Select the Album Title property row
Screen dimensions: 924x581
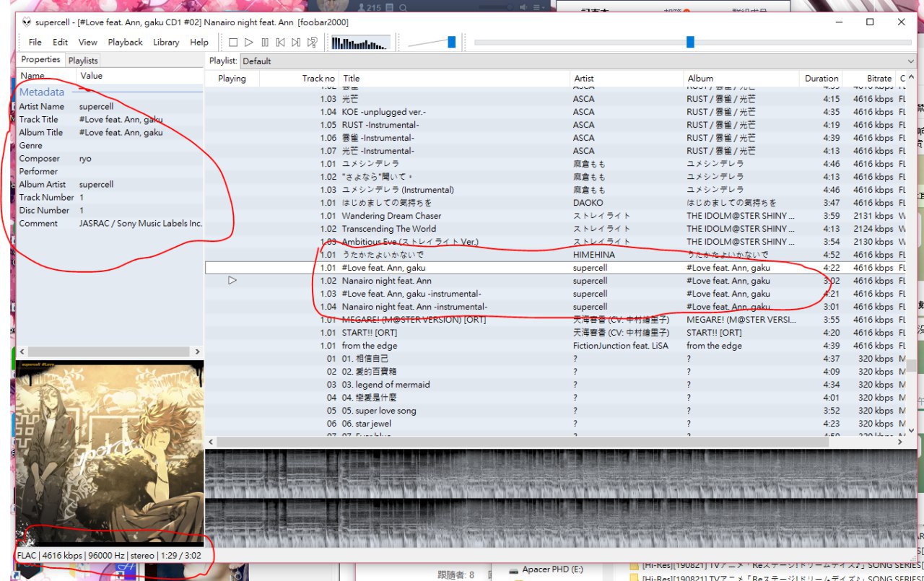tap(110, 133)
